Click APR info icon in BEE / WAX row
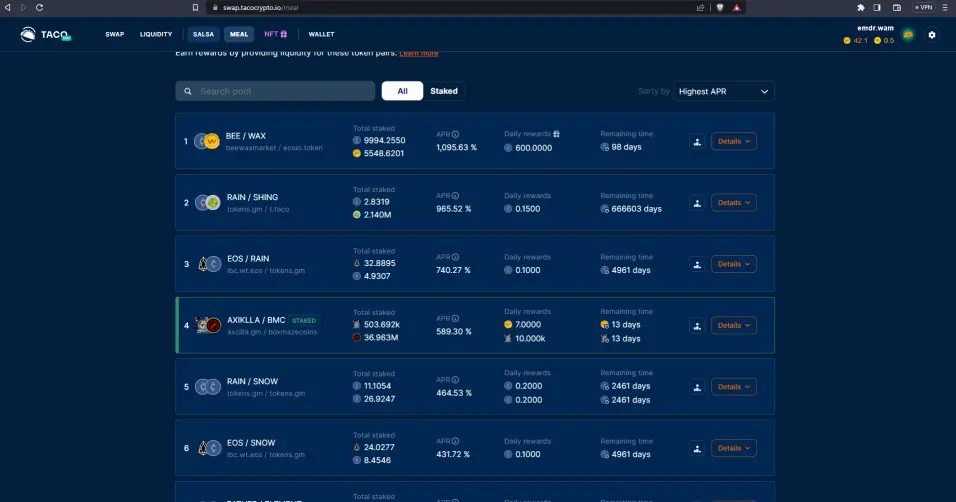Image resolution: width=956 pixels, height=502 pixels. (455, 134)
